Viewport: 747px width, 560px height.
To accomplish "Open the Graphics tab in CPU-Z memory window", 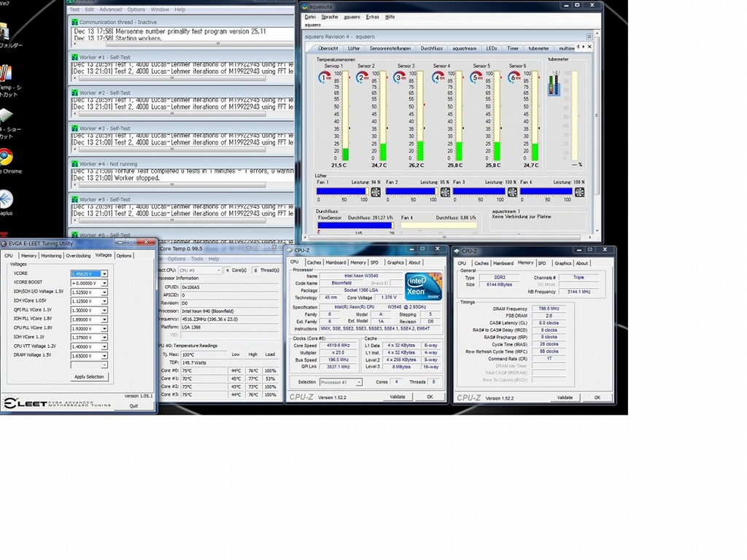I will click(562, 262).
